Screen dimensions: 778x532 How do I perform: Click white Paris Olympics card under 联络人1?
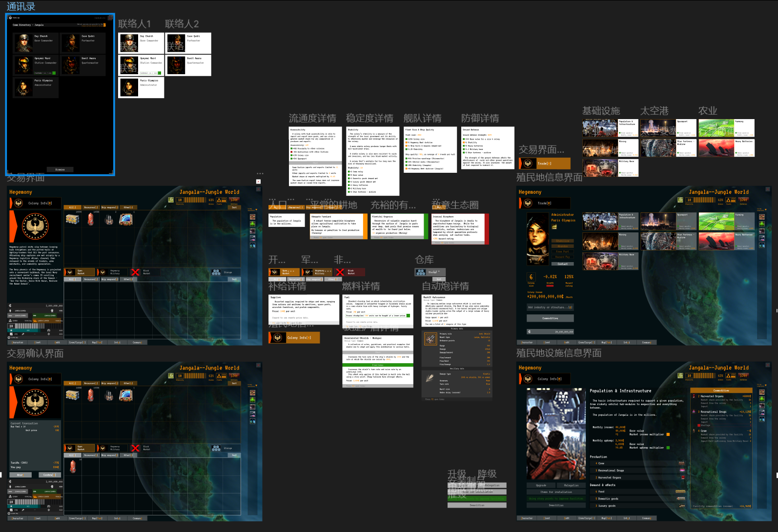(x=141, y=88)
